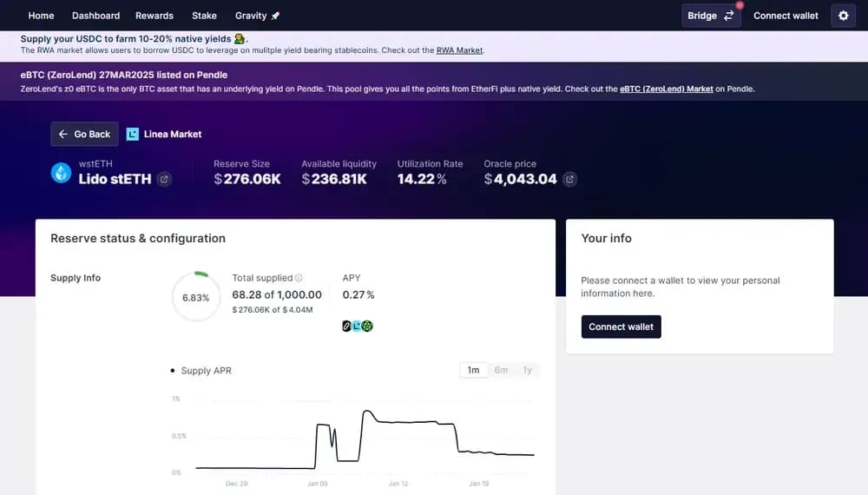Image resolution: width=868 pixels, height=495 pixels.
Task: Switch chart range to 6m
Action: coord(501,370)
